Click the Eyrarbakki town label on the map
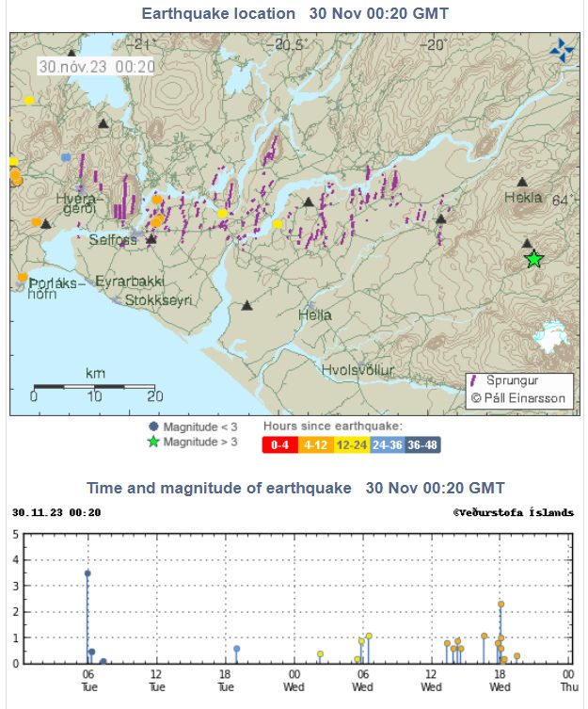 (x=130, y=282)
